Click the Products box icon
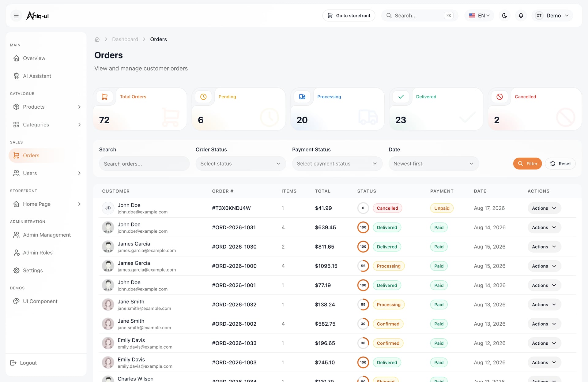This screenshot has width=588, height=382. (16, 107)
